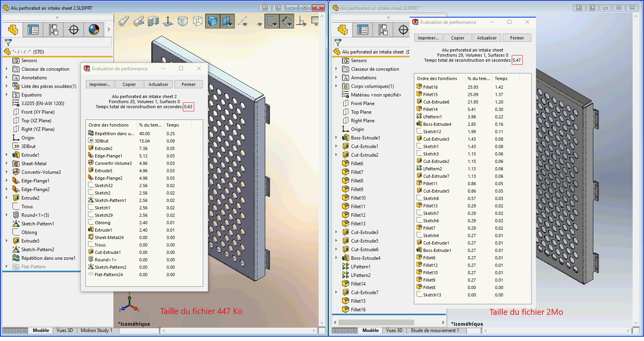This screenshot has height=341, width=644.
Task: Sort by Temps column in right dialog
Action: point(506,79)
